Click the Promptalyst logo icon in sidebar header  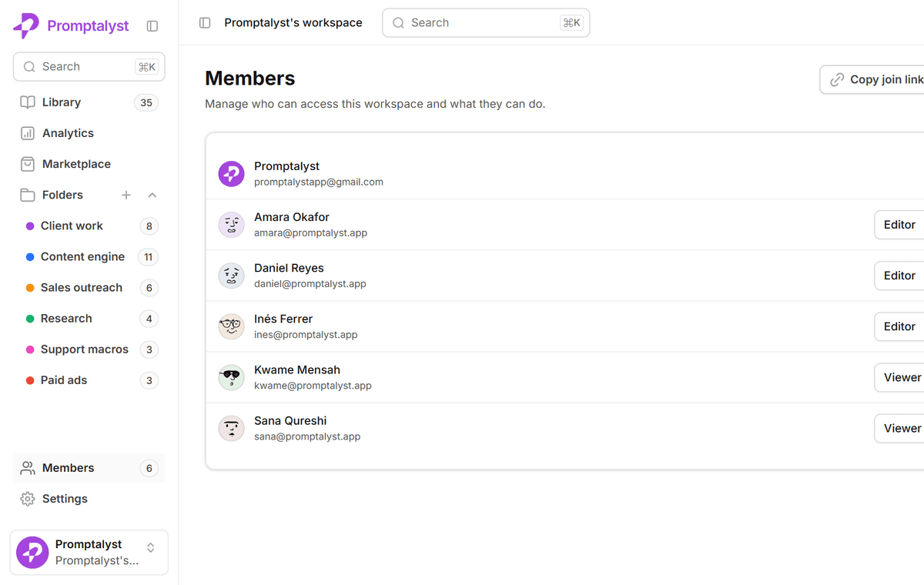pos(26,26)
